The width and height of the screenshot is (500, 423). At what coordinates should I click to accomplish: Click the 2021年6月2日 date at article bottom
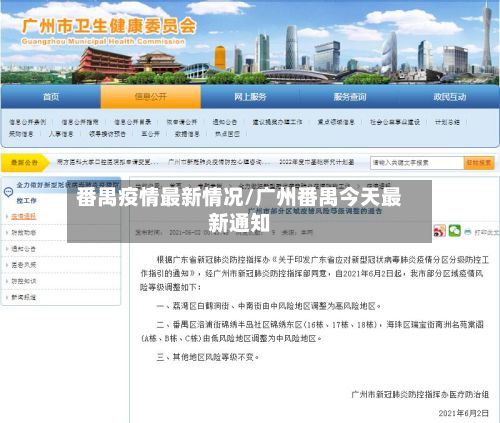tap(464, 413)
